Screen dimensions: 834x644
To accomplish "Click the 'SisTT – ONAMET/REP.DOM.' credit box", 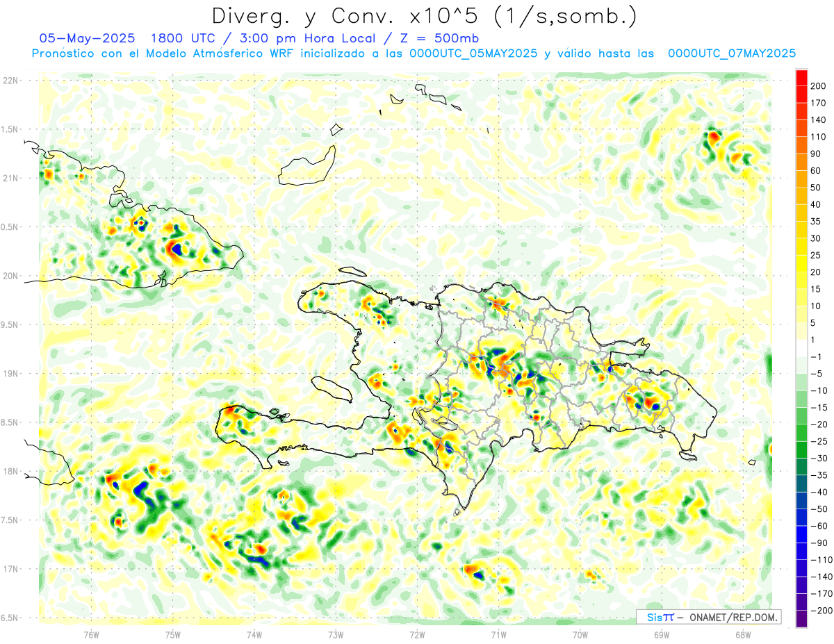I will 708,617.
